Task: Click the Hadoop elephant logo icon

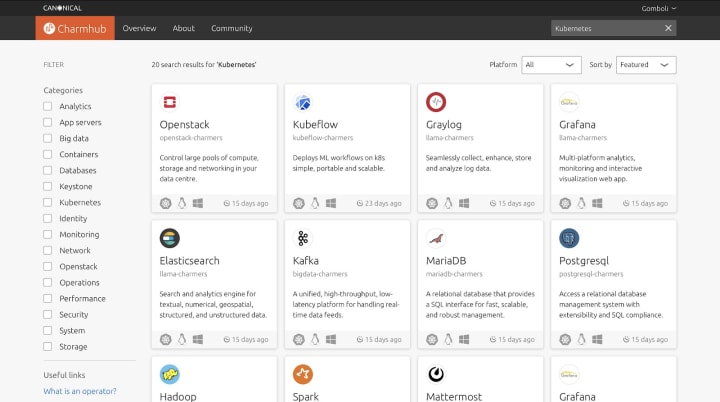Action: (169, 374)
